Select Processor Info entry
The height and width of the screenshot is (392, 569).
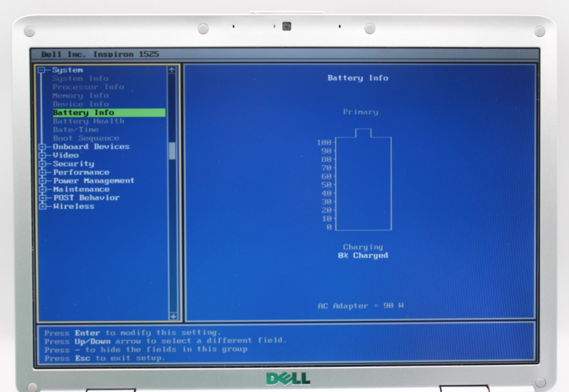(x=88, y=87)
